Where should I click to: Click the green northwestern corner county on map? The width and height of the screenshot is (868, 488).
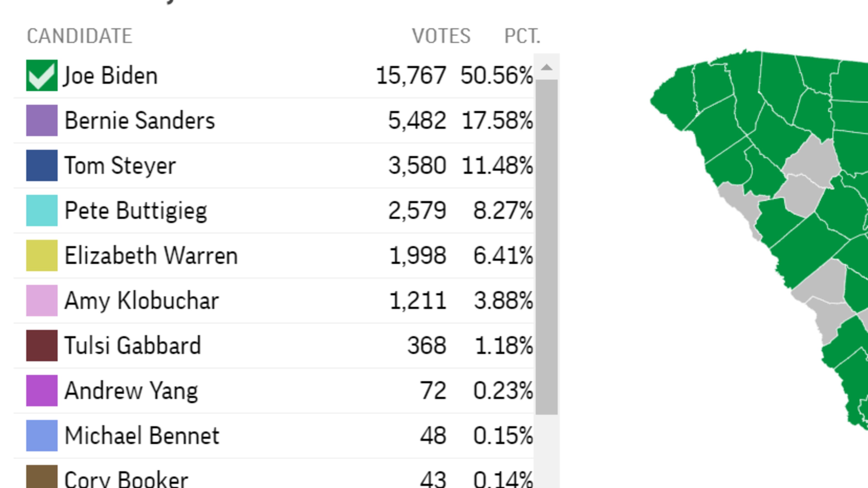coord(672,98)
